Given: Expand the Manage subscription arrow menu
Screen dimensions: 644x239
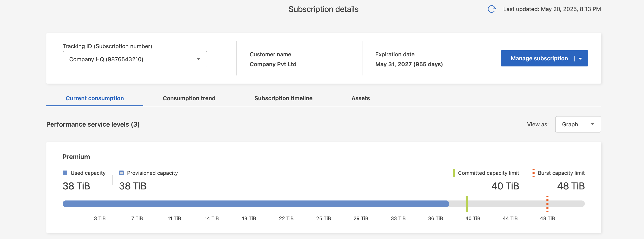Looking at the screenshot, I should coord(580,59).
